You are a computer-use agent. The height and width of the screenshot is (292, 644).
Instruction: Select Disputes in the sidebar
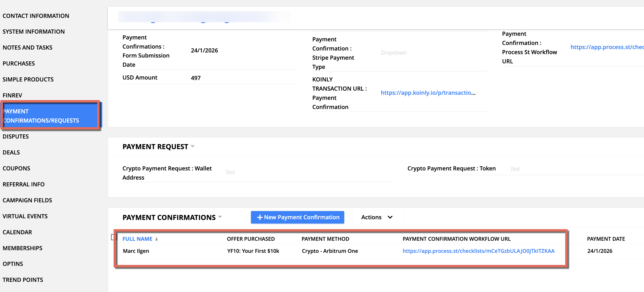15,136
